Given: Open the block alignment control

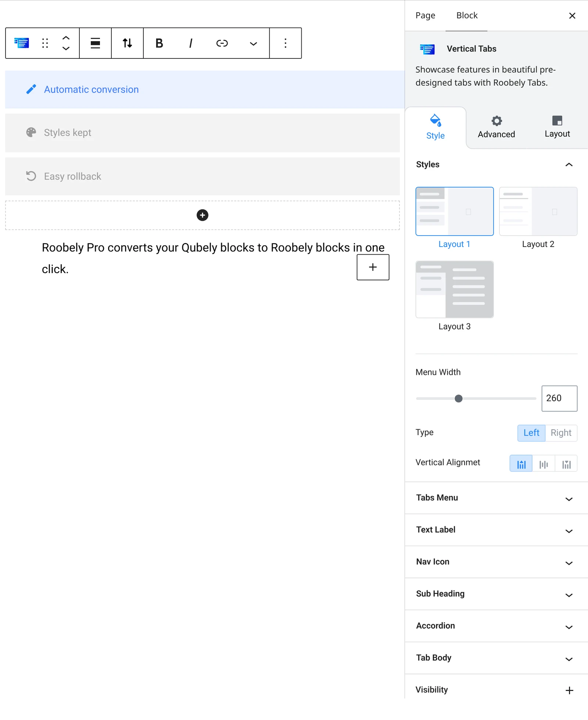Looking at the screenshot, I should (x=96, y=43).
